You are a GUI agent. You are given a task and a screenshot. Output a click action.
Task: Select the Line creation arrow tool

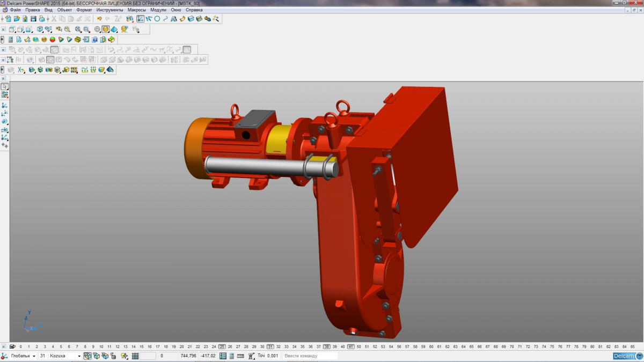tap(149, 19)
